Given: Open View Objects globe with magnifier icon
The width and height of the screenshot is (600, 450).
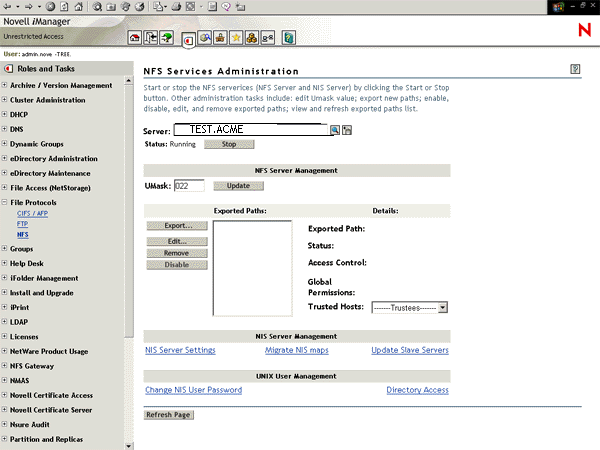Looking at the screenshot, I should coord(205,38).
